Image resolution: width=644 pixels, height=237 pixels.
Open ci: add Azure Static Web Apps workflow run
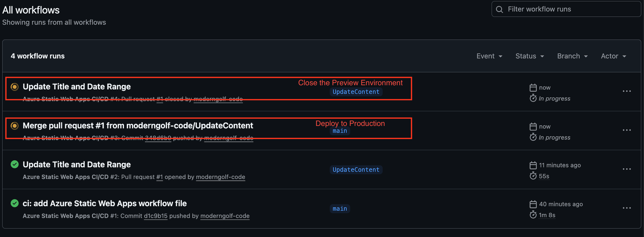[104, 203]
